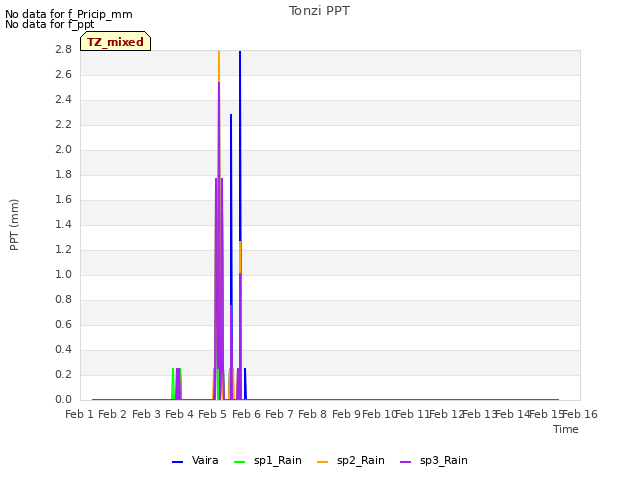Click the 0.0 y-axis tick label
The width and height of the screenshot is (640, 480).
[63, 399]
